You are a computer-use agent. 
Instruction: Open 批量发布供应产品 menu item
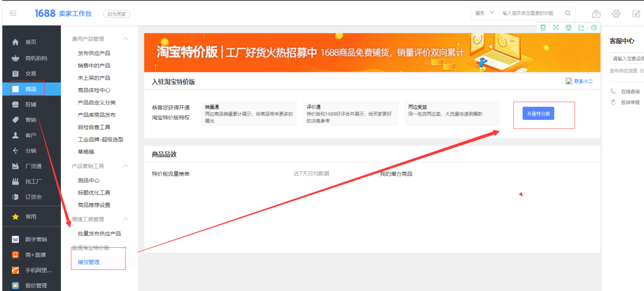pyautogui.click(x=100, y=234)
